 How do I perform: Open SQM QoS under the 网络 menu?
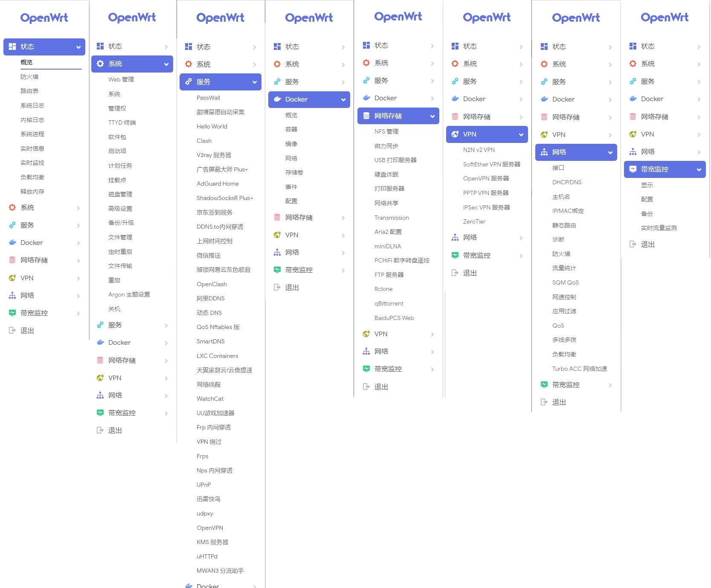coord(565,282)
